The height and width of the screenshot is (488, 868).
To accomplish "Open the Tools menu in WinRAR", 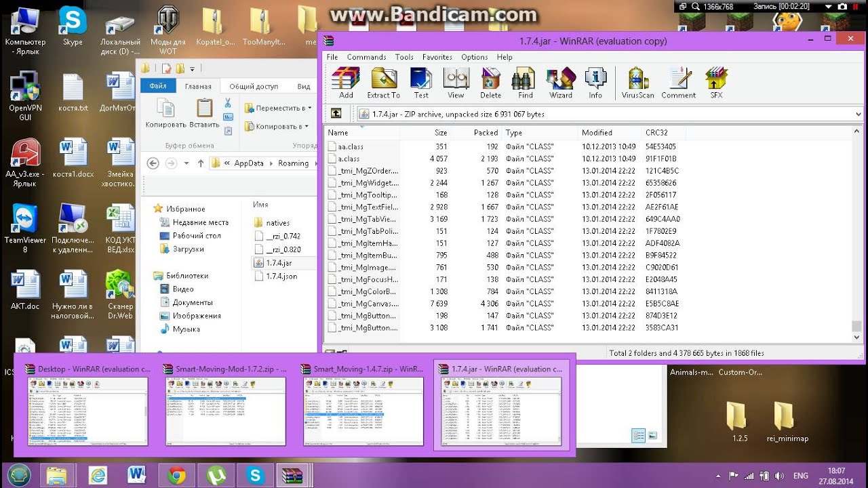I will pos(404,57).
